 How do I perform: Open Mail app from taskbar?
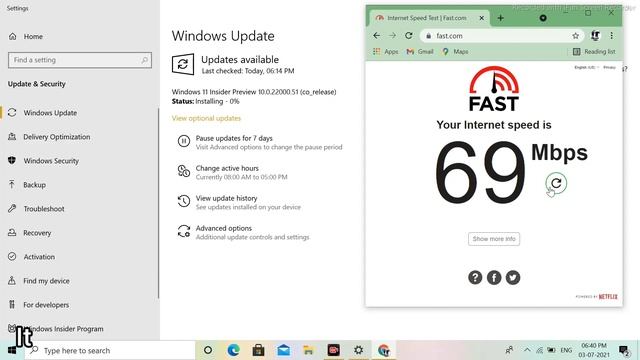(283, 350)
